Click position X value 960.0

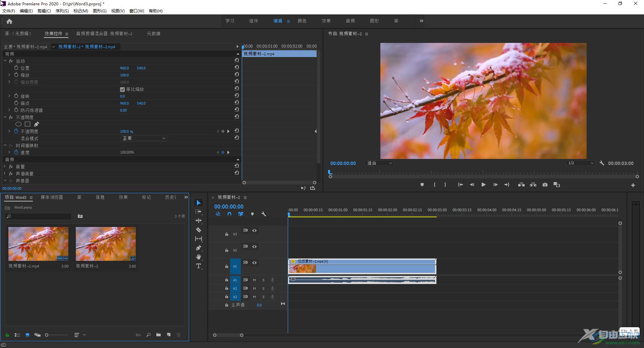coord(124,68)
